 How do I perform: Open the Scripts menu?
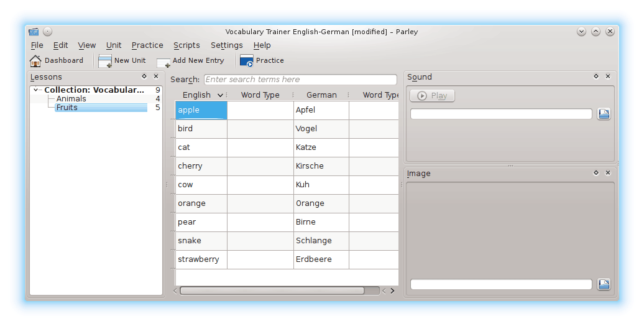186,45
